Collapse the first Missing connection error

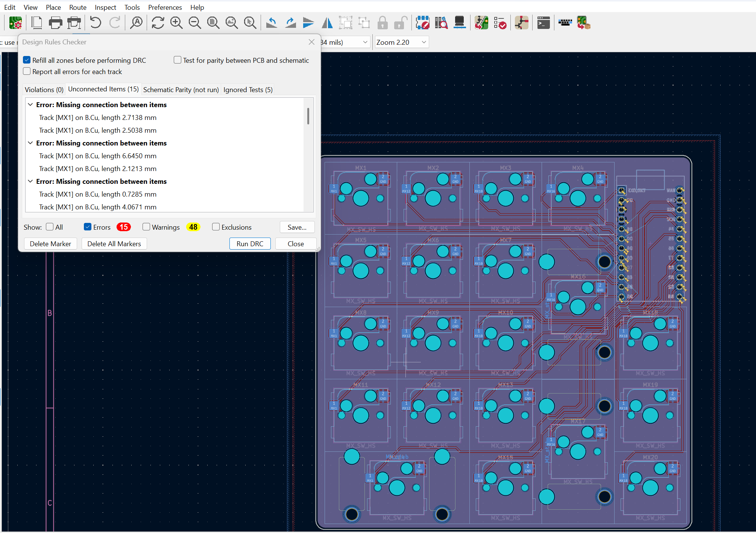(x=30, y=105)
